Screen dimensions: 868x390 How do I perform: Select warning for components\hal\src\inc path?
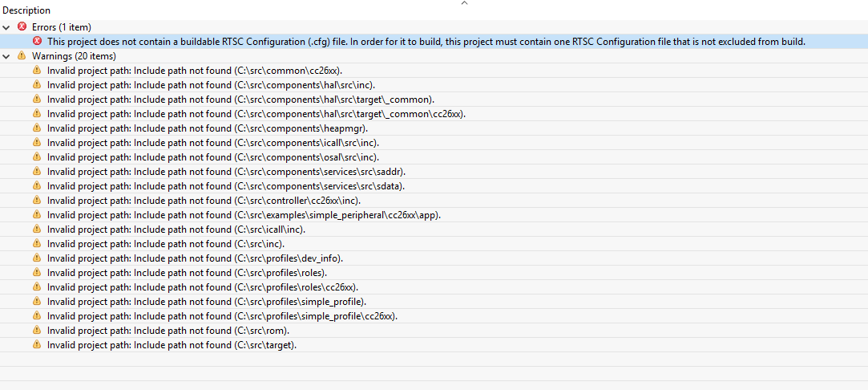point(211,85)
